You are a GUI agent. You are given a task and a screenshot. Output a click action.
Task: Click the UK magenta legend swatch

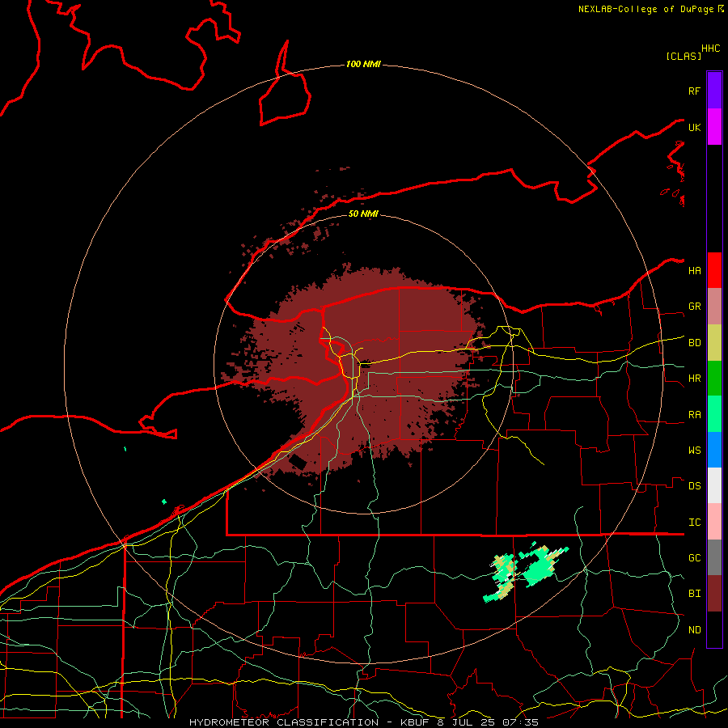coord(714,127)
